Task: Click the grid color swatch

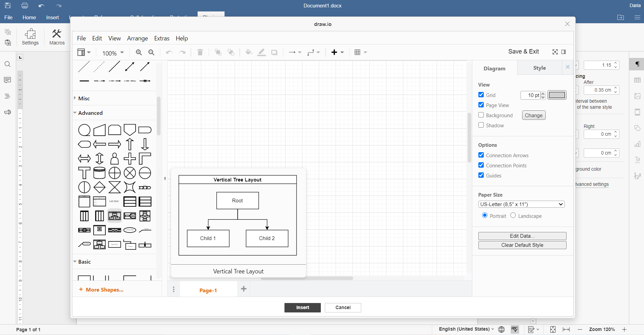Action: click(x=557, y=95)
